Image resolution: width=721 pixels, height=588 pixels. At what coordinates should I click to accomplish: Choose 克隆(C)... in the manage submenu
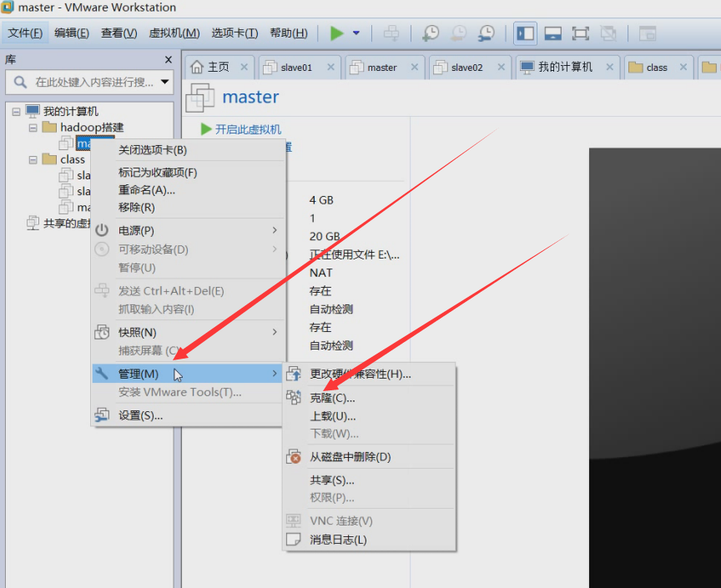369,398
